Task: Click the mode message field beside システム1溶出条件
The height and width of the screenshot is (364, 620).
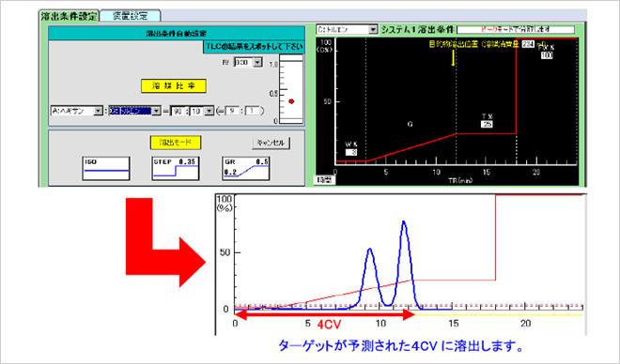Action: [x=515, y=30]
